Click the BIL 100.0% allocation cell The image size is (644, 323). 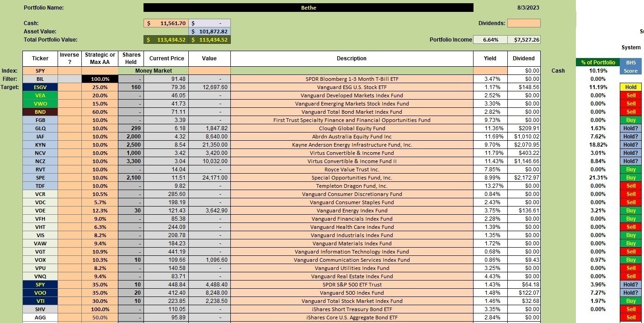pos(100,79)
